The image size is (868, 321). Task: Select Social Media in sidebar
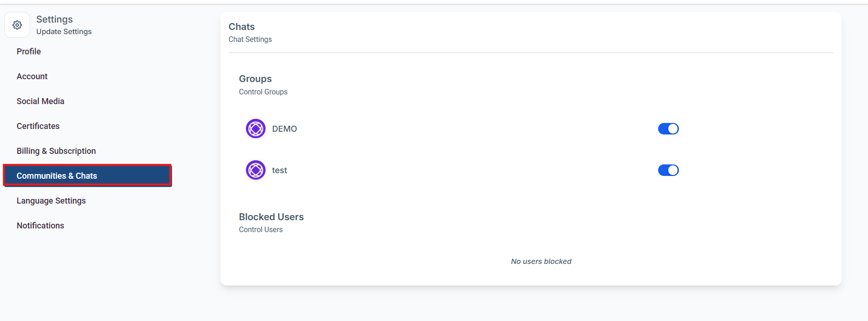tap(40, 101)
